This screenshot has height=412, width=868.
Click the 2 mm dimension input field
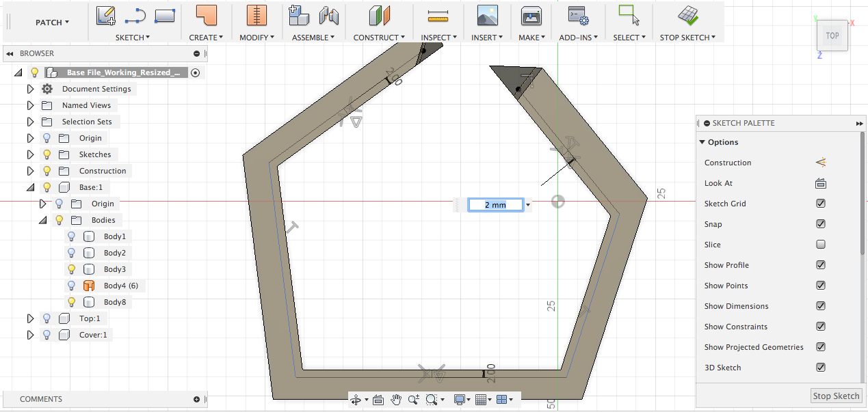point(495,204)
